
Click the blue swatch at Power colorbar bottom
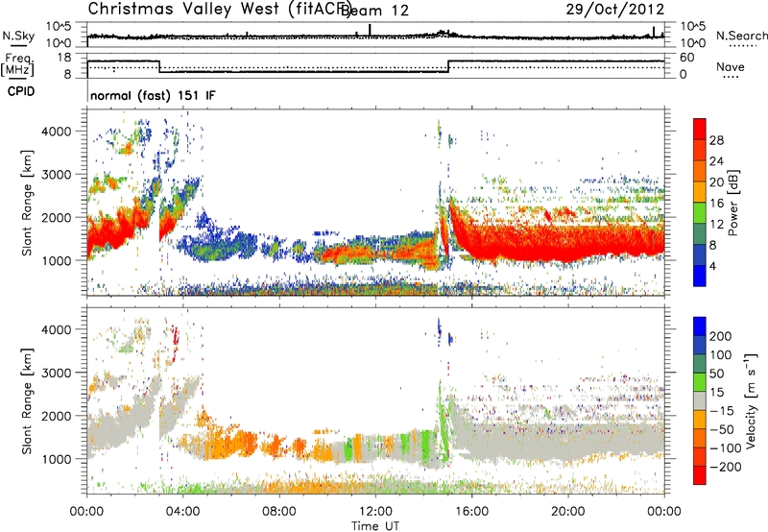point(700,276)
